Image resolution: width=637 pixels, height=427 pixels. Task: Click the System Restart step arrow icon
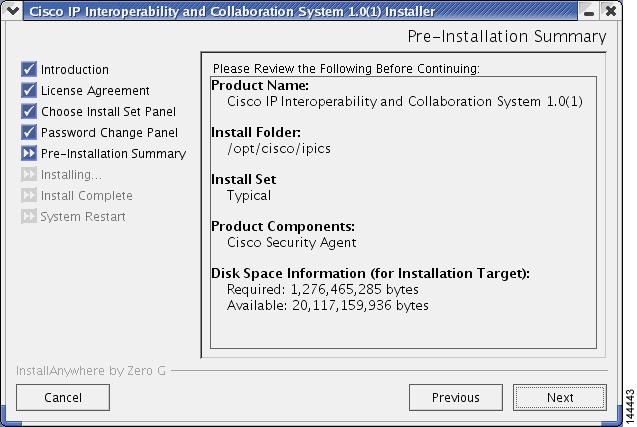point(29,217)
